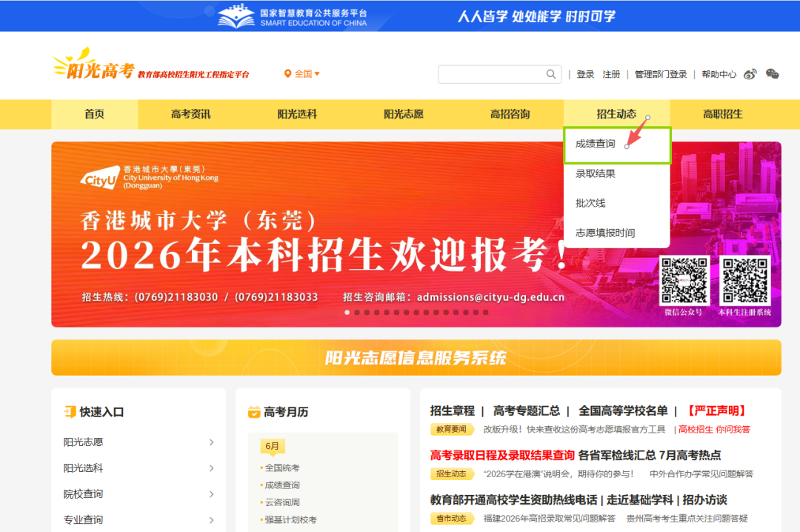Open the Weibo icon link
Viewport: 800px width, 532px height.
pyautogui.click(x=750, y=74)
